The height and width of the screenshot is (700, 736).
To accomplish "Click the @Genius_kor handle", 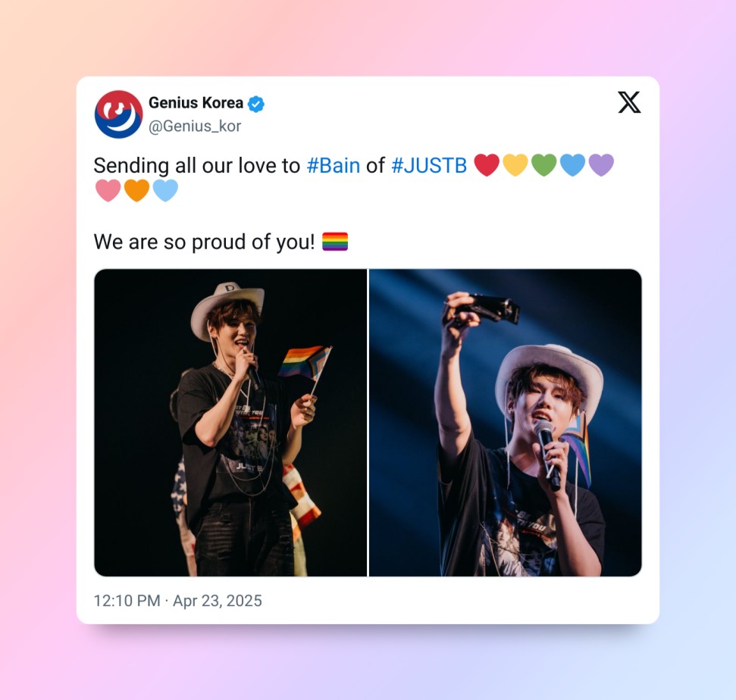I will pyautogui.click(x=195, y=127).
